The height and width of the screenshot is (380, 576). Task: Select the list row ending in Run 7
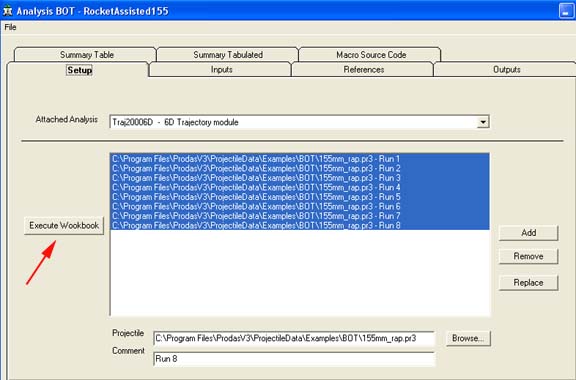tap(300, 216)
